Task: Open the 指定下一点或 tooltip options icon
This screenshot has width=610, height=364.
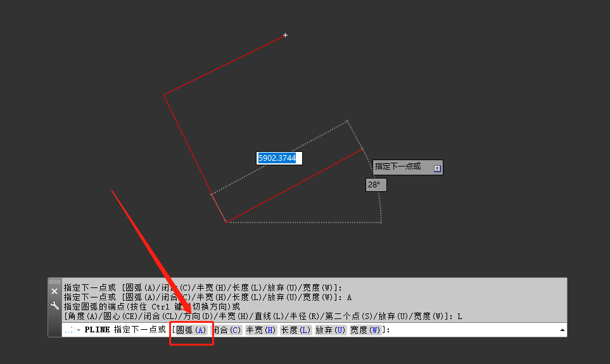Action: (x=437, y=168)
